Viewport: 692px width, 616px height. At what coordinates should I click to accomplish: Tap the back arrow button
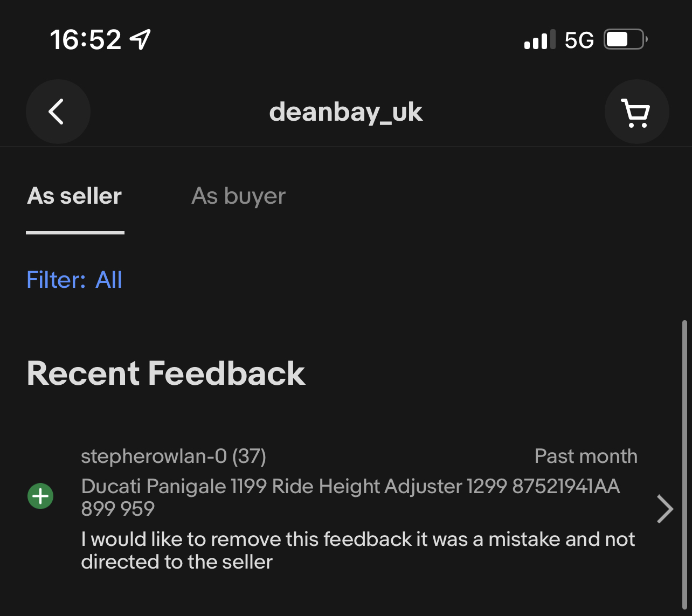tap(58, 112)
